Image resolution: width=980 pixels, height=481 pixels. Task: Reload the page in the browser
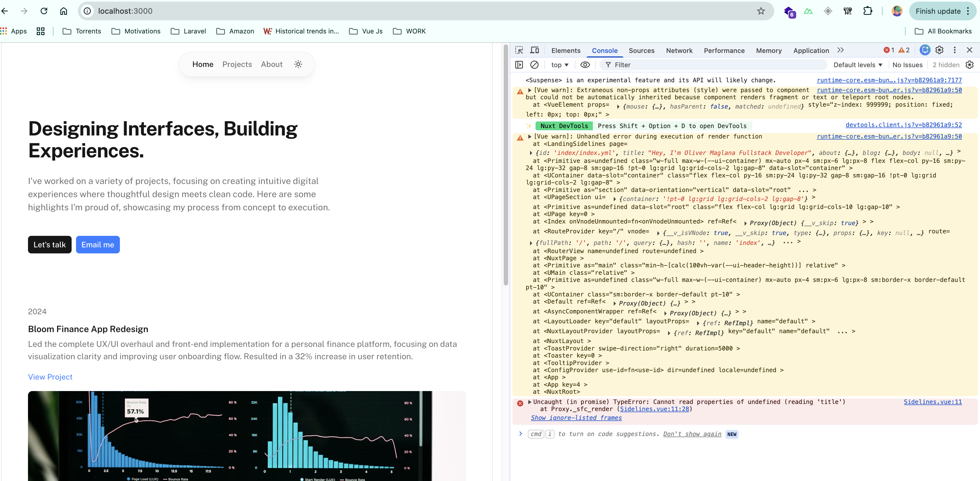coord(44,11)
